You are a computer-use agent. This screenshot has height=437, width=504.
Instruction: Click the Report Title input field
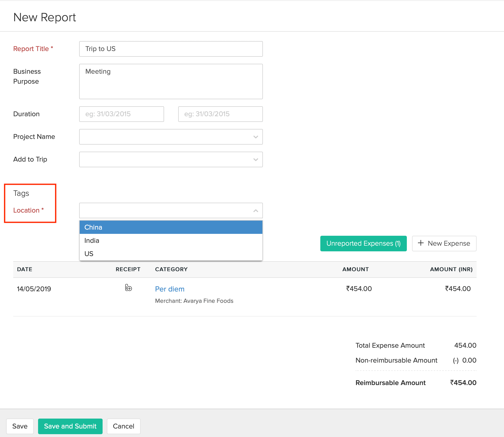(171, 49)
